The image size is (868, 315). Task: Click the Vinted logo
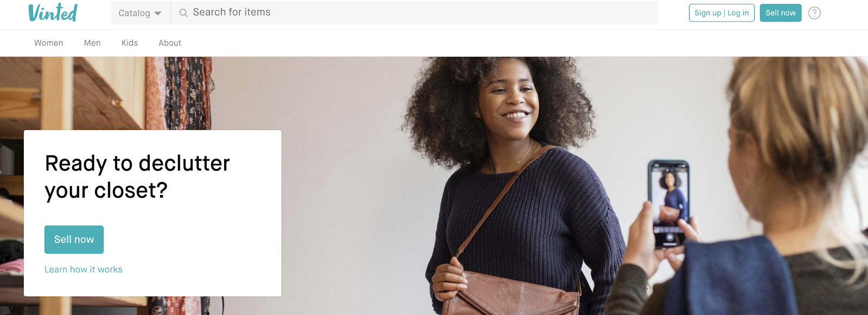coord(53,12)
